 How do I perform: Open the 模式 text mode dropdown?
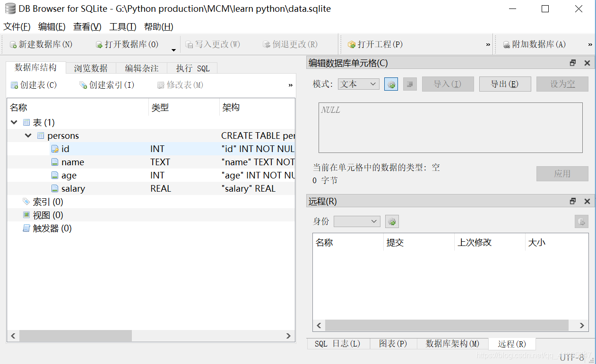(358, 84)
